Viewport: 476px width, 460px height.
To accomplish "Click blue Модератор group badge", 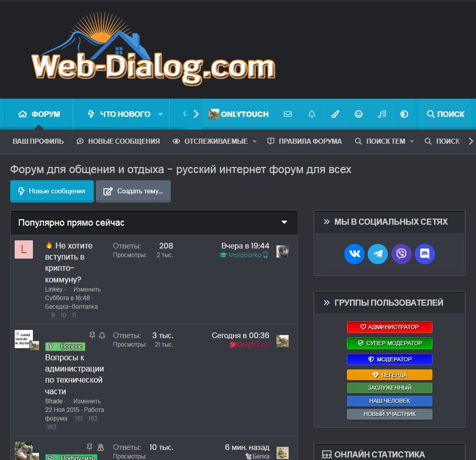I will pos(389,359).
